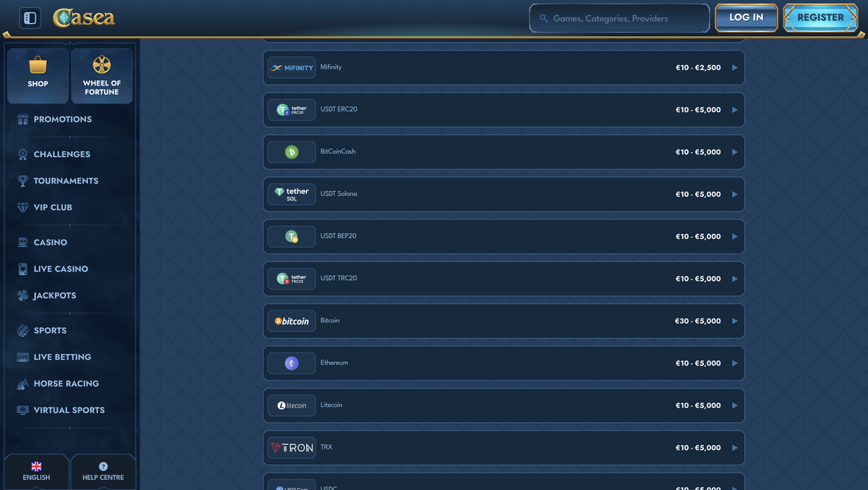Go to Tournaments section

66,181
